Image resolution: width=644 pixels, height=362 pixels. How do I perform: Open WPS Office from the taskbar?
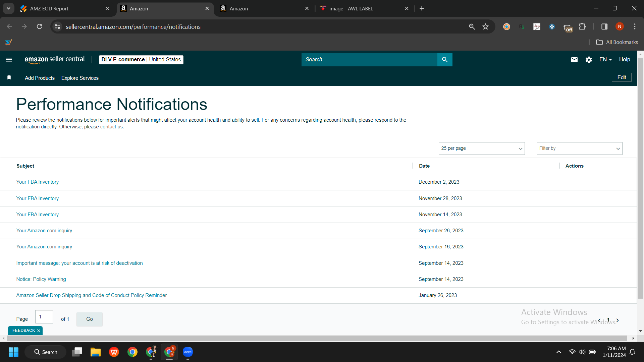114,352
